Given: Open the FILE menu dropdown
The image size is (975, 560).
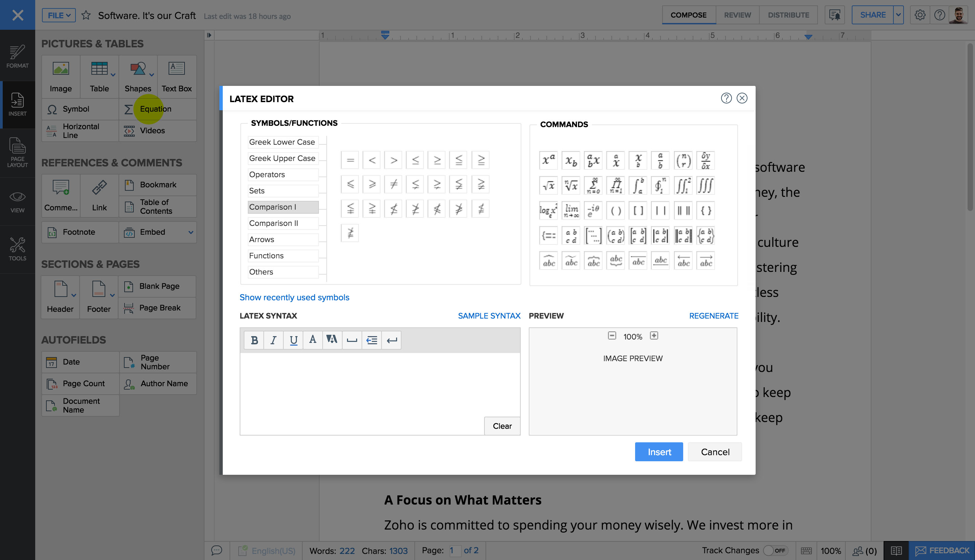Looking at the screenshot, I should click(58, 15).
